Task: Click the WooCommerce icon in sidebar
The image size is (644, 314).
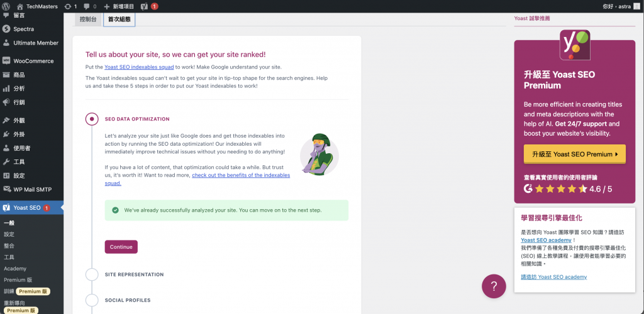Action: point(6,61)
